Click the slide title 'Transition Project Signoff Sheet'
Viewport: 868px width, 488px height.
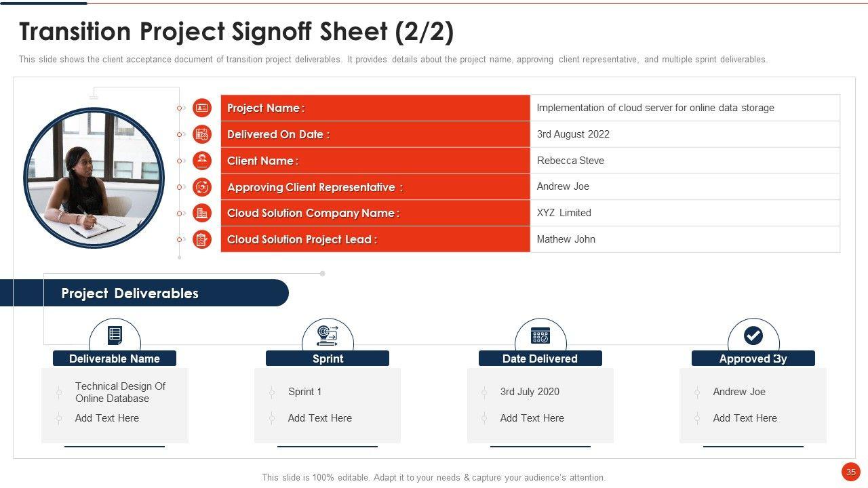[237, 32]
